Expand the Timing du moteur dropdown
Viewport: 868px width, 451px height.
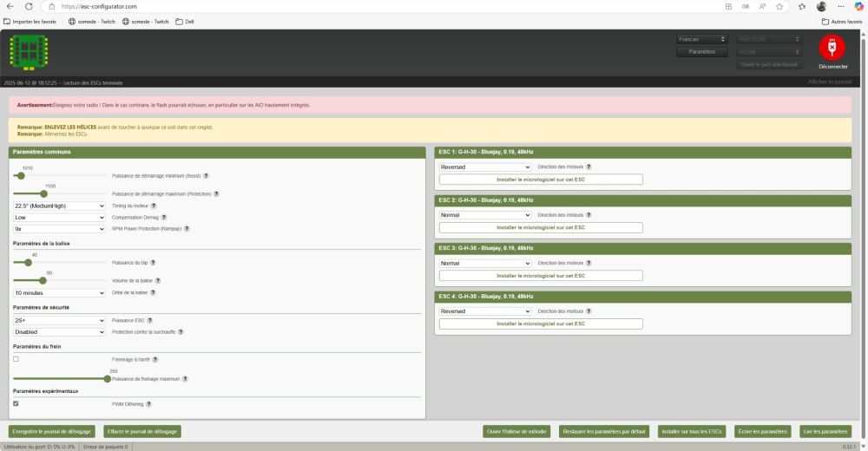[58, 206]
